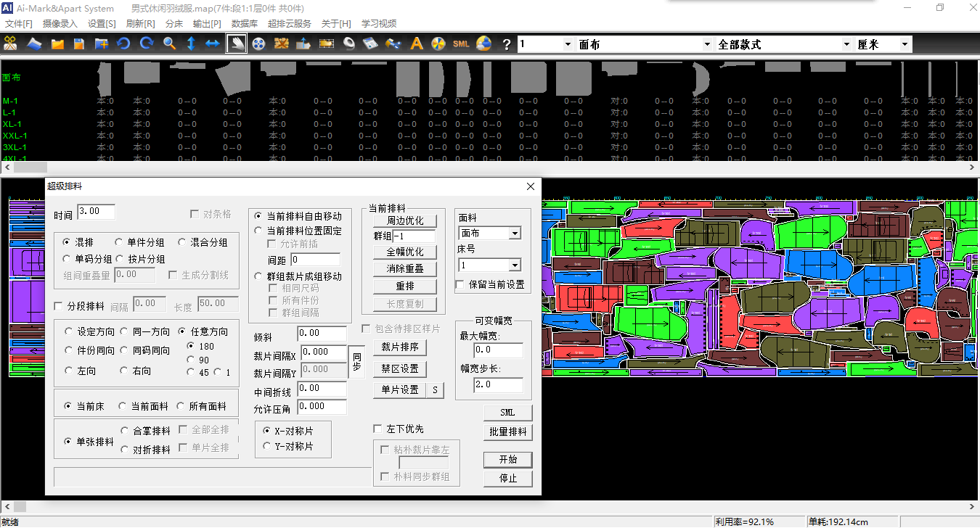
Task: Click the orange letter A text icon
Action: pos(416,44)
